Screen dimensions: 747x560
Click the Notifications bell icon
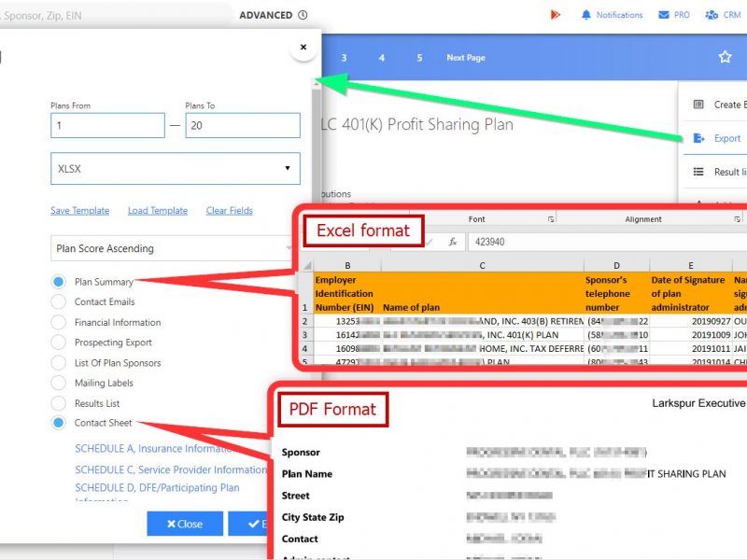(x=586, y=15)
